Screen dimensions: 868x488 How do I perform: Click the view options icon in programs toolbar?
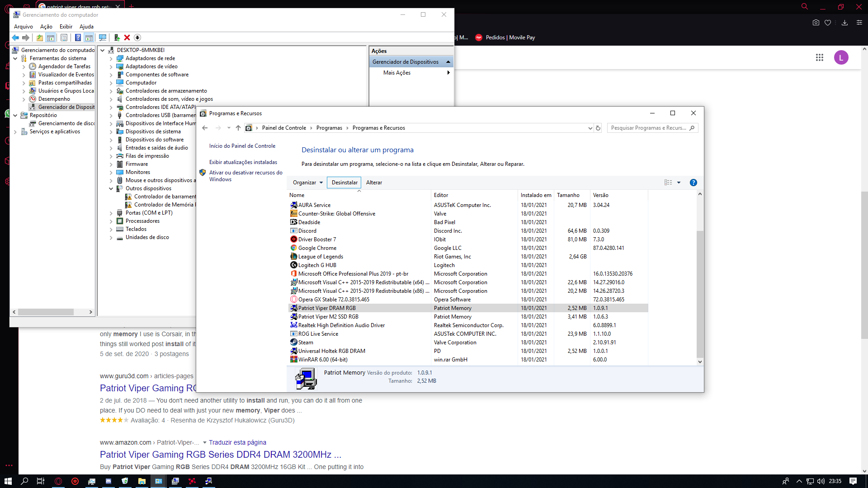(x=668, y=183)
